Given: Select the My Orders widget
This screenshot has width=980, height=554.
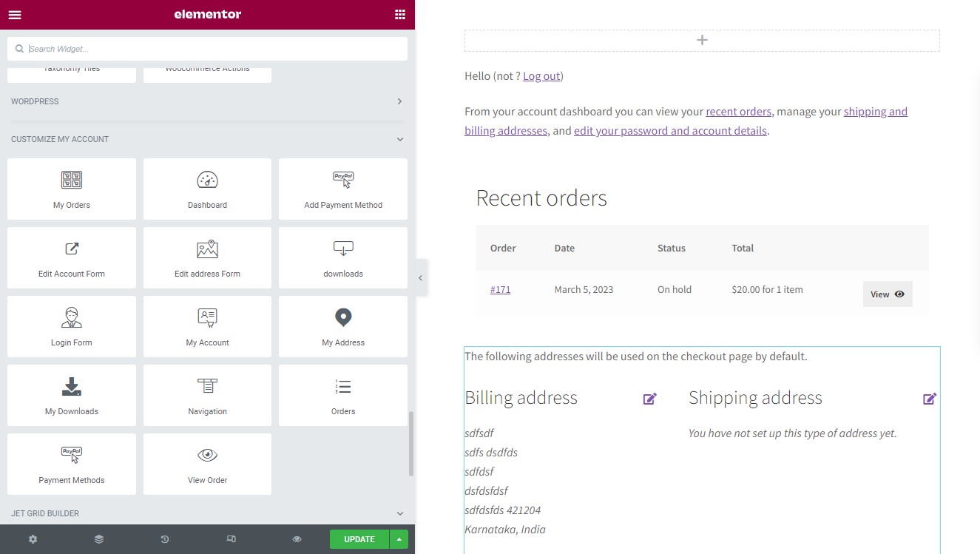Looking at the screenshot, I should click(x=72, y=189).
